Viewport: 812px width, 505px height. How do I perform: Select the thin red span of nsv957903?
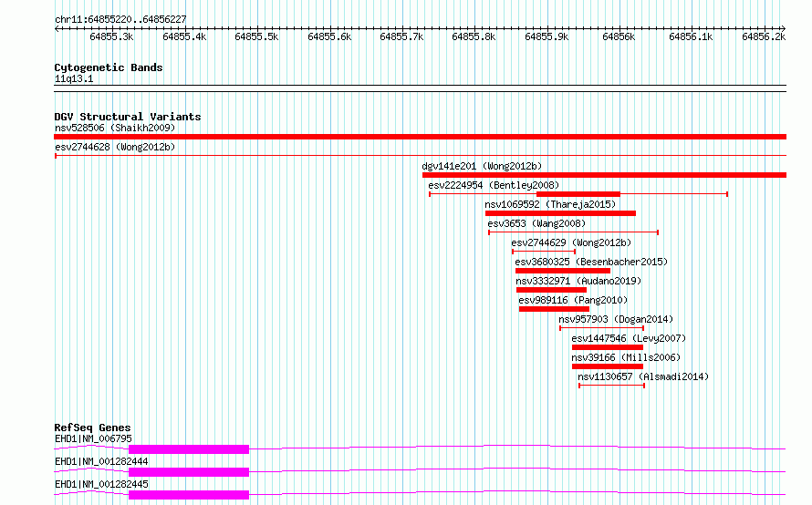(602, 328)
